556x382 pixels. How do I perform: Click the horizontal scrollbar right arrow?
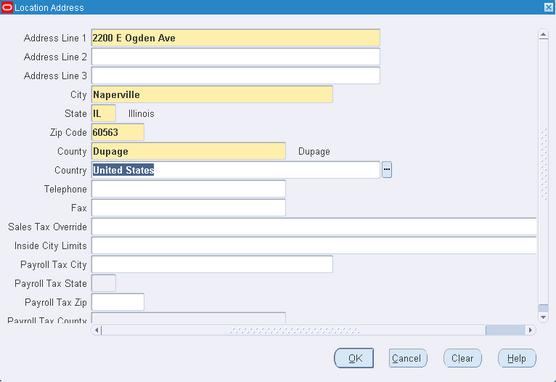(x=530, y=330)
